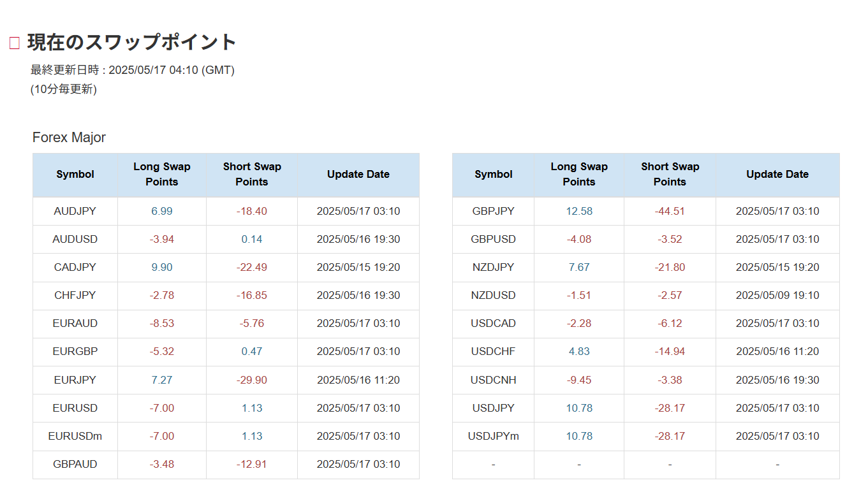
Task: Click the Symbol column header in the left table
Action: 75,175
